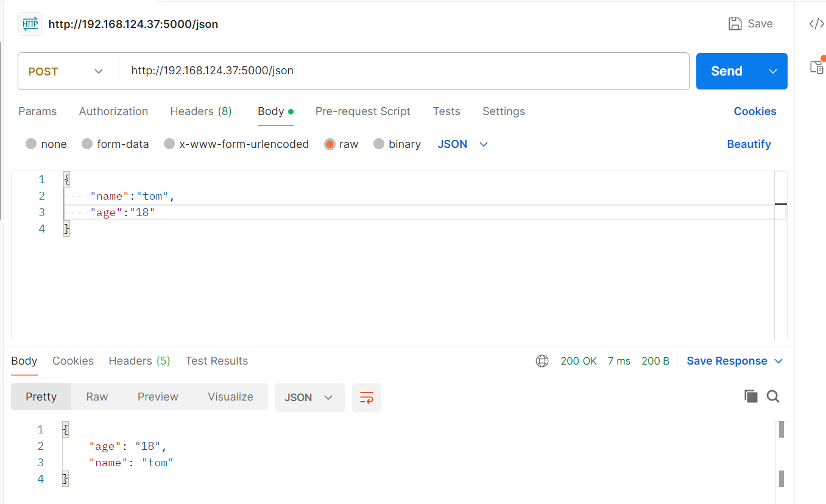The image size is (826, 504).
Task: Toggle line wrap icon in response
Action: click(x=367, y=397)
